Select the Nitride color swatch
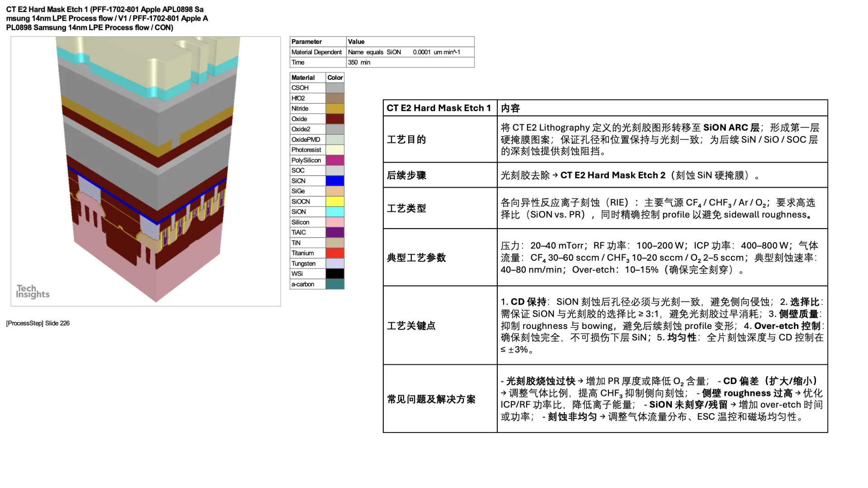 point(334,108)
